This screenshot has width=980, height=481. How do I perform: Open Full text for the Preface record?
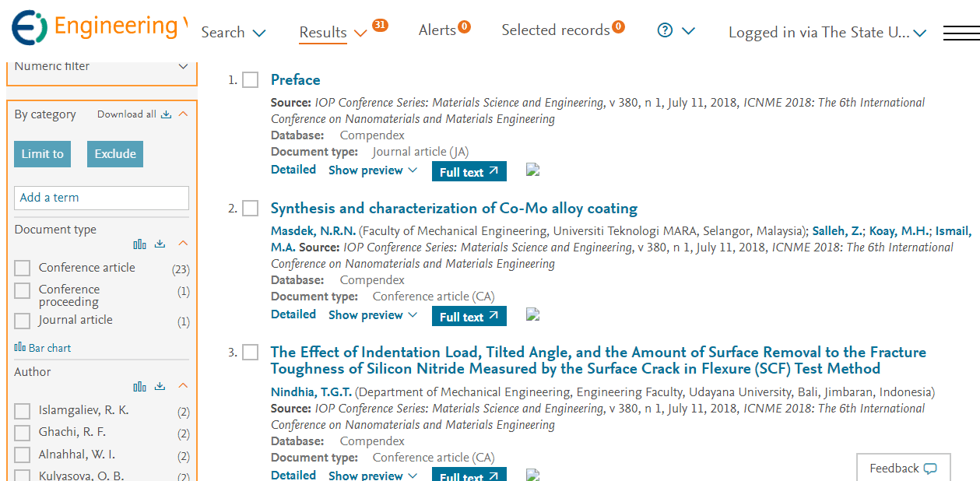point(469,171)
